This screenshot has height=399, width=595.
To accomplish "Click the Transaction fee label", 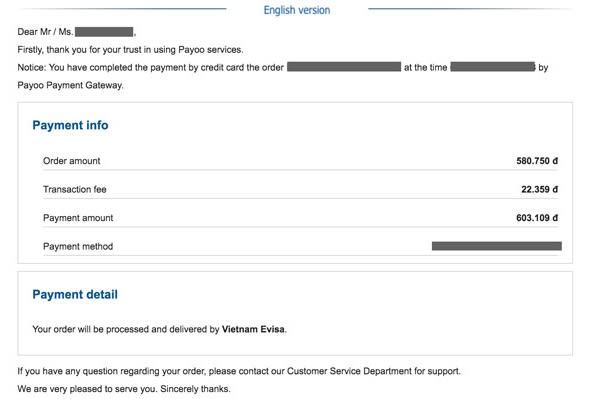I will tap(75, 189).
